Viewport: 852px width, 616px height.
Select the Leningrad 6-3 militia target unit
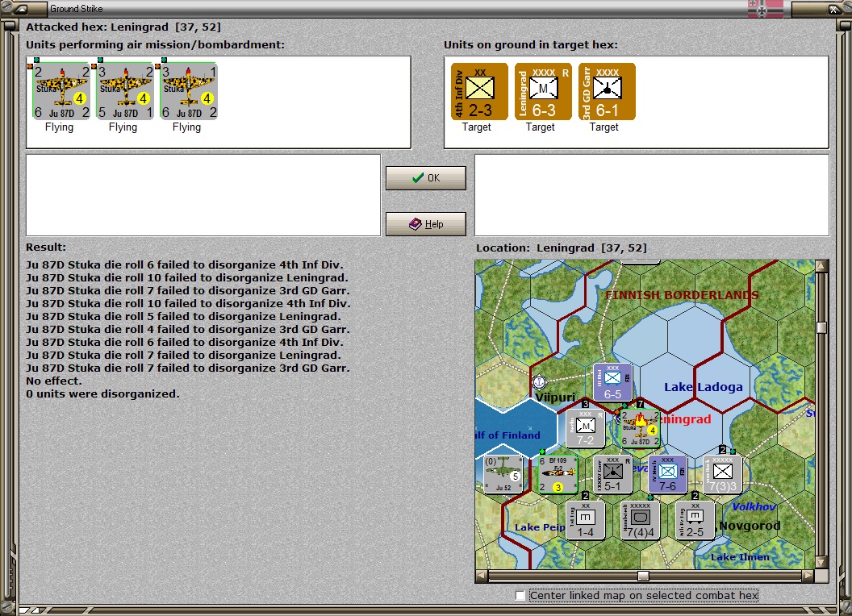(543, 91)
